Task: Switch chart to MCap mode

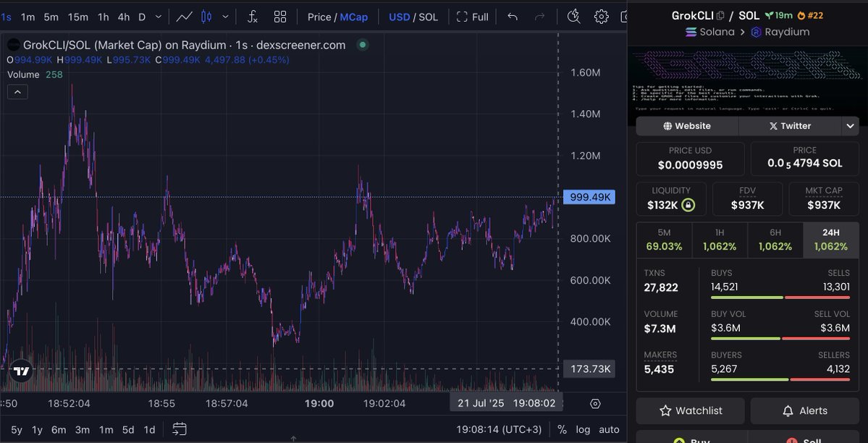Action: tap(354, 17)
